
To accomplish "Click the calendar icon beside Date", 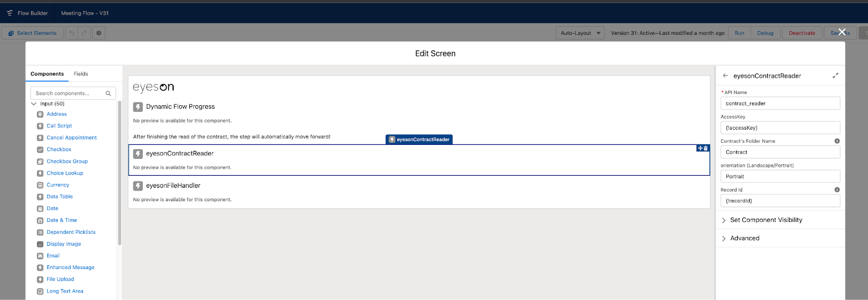I will pyautogui.click(x=40, y=209).
